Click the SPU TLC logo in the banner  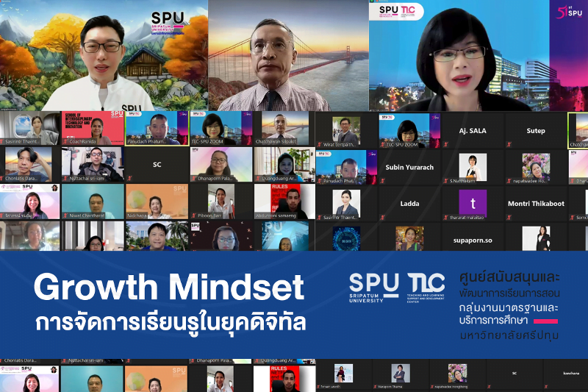(x=397, y=288)
